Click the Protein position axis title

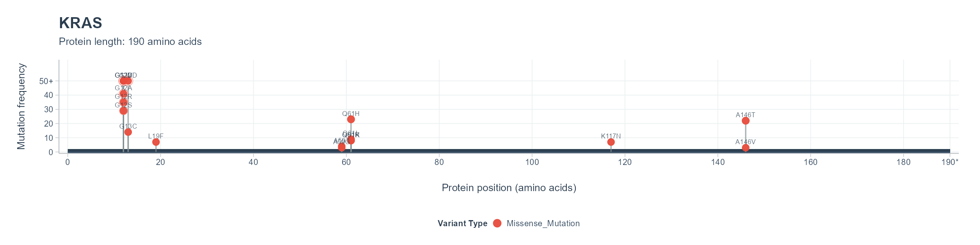(x=509, y=188)
